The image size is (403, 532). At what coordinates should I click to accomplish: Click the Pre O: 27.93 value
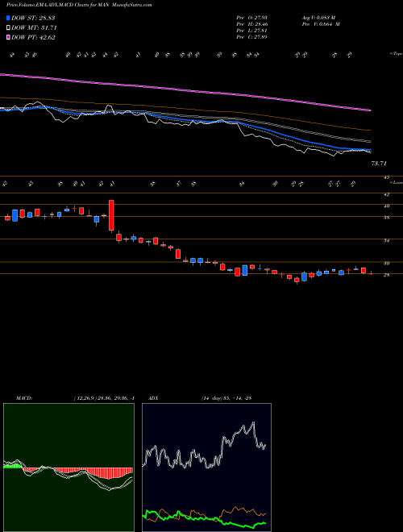pyautogui.click(x=252, y=18)
